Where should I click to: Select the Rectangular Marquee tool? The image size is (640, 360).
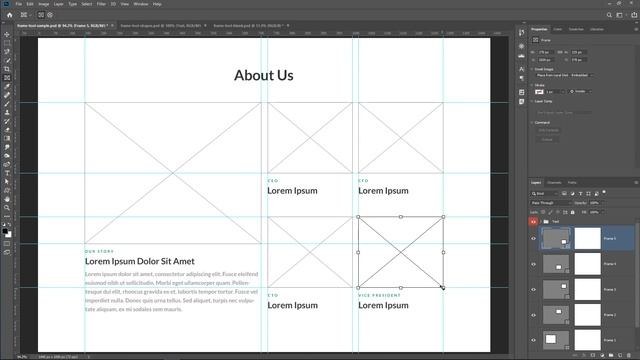coord(7,43)
